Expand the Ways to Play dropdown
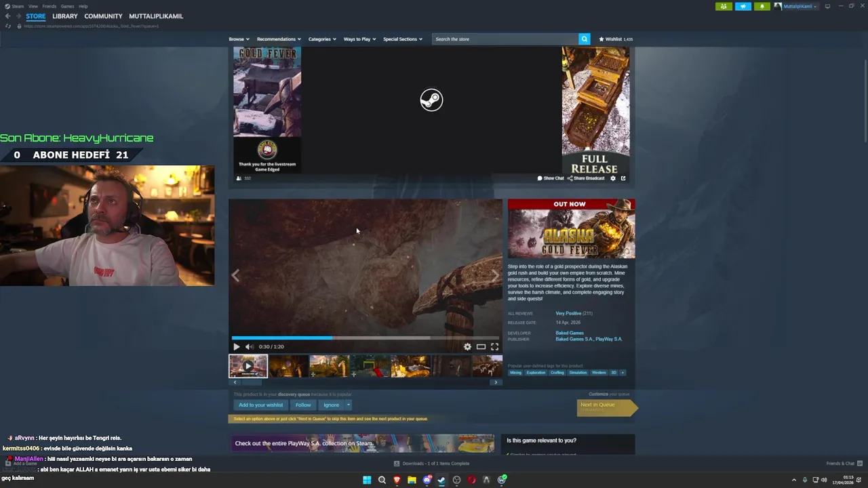The height and width of the screenshot is (488, 868). (x=359, y=39)
